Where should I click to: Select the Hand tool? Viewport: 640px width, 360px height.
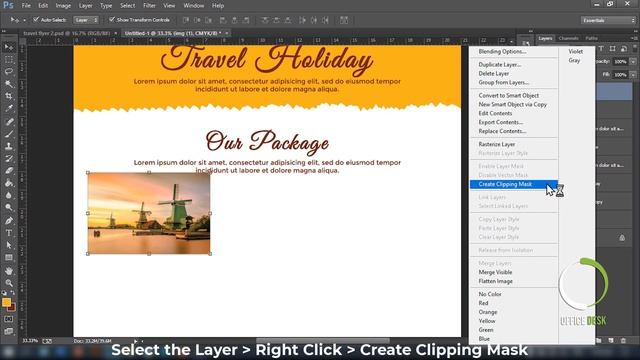(x=9, y=271)
